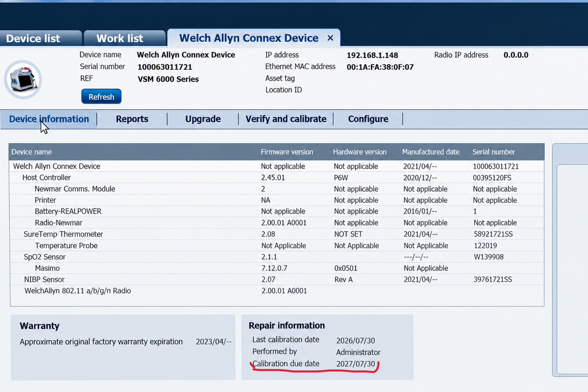Viewport: 588px width, 392px height.
Task: Click the Refresh button
Action: click(101, 97)
